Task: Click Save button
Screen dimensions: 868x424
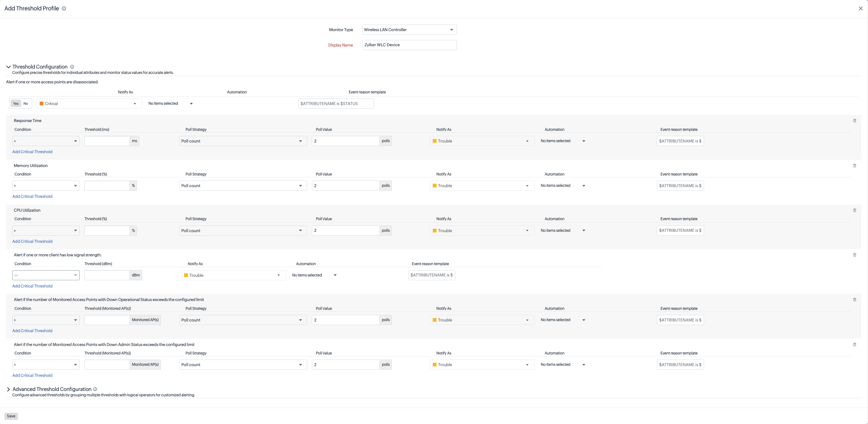Action: (x=11, y=416)
